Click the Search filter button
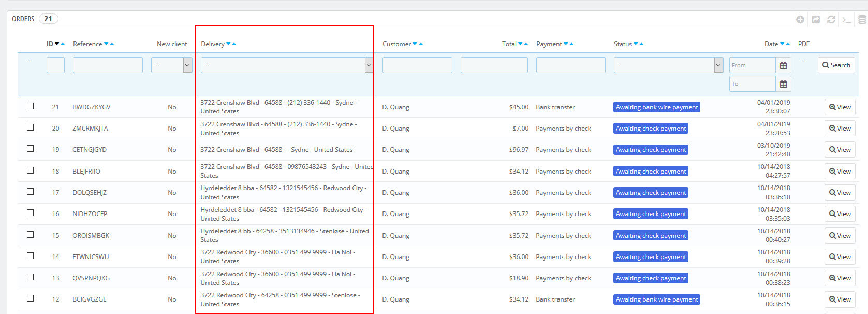 point(836,65)
